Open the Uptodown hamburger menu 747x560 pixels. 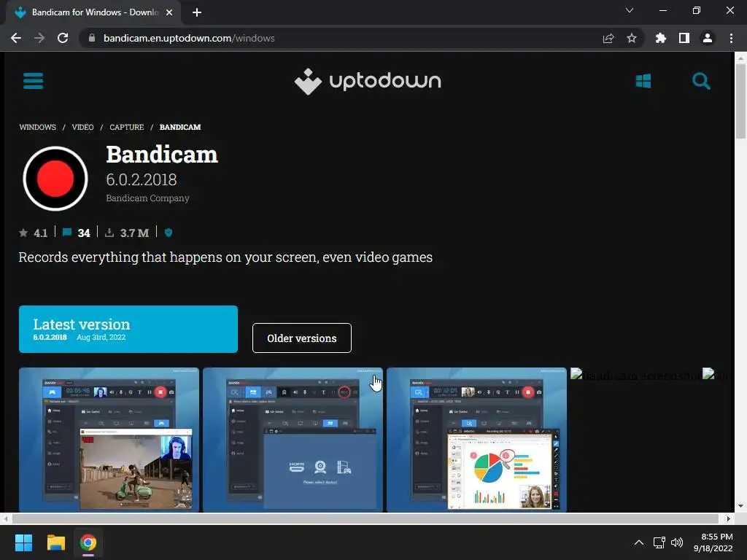coord(33,81)
